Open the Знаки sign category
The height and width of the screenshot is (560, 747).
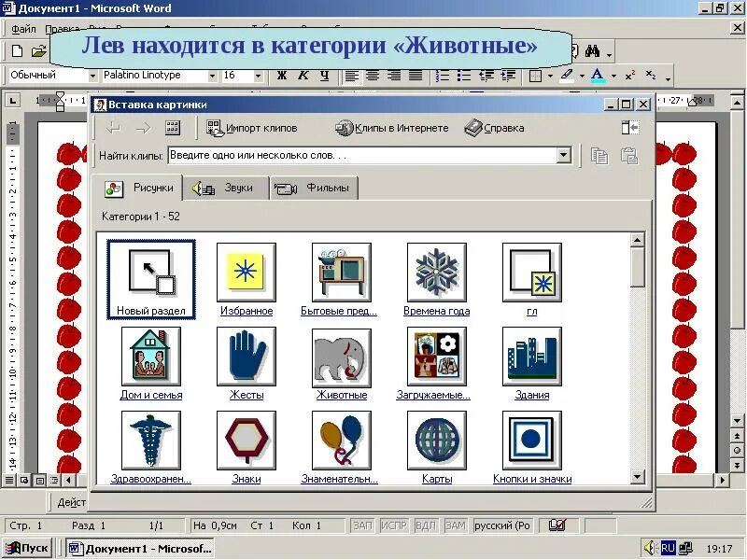(x=247, y=441)
